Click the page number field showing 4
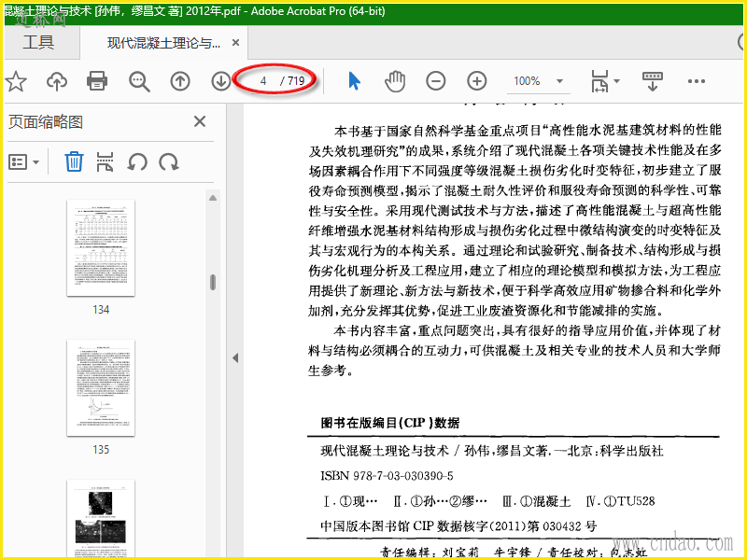The width and height of the screenshot is (747, 560). coord(262,81)
